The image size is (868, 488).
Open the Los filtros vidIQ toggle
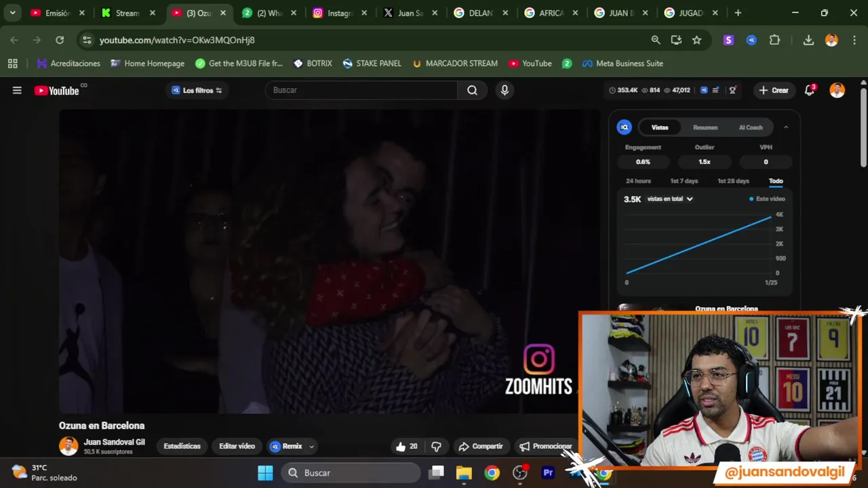(197, 90)
